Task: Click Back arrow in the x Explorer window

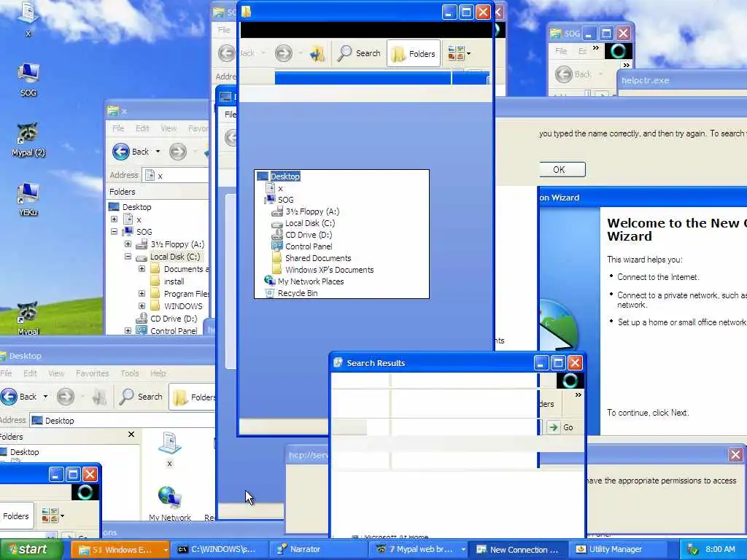Action: [121, 152]
